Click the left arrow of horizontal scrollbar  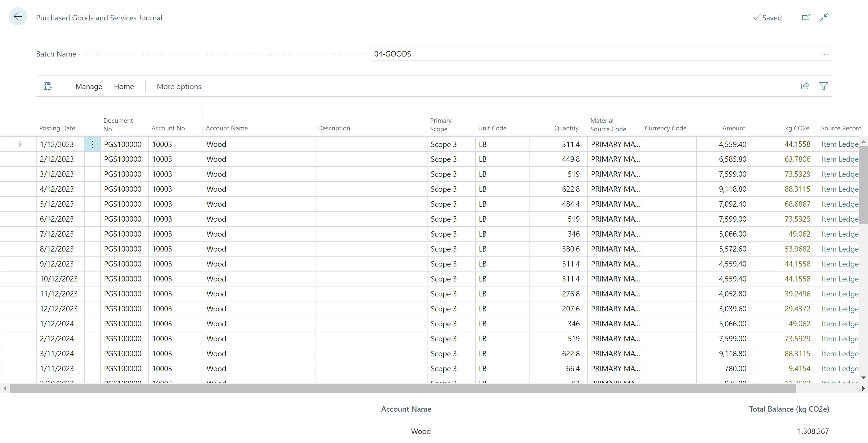pyautogui.click(x=5, y=388)
